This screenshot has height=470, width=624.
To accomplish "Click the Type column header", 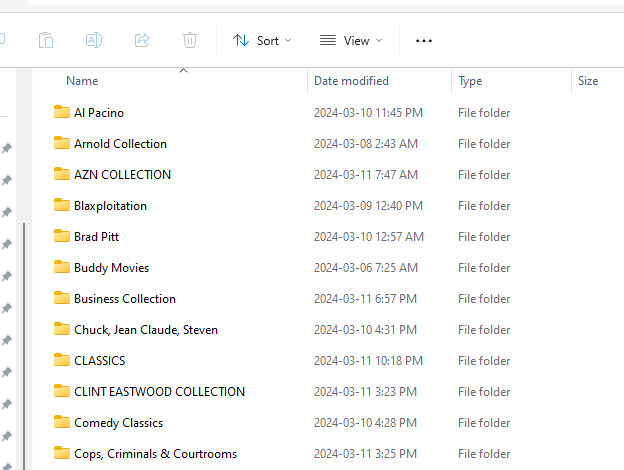I will tap(470, 81).
